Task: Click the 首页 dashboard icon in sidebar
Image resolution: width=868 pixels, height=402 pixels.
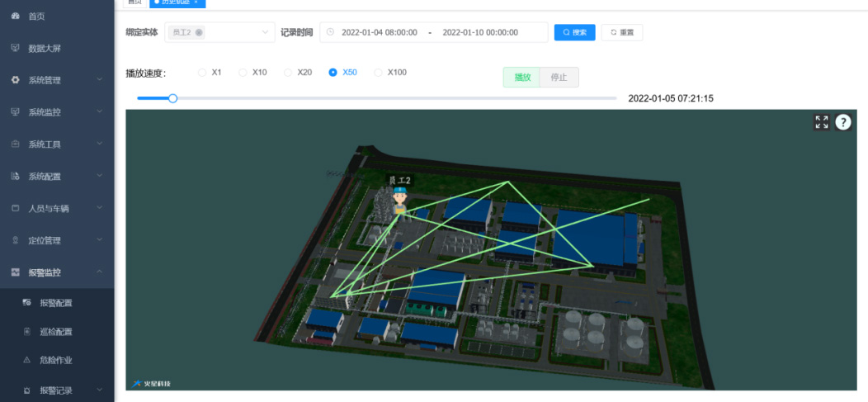Action: (15, 17)
